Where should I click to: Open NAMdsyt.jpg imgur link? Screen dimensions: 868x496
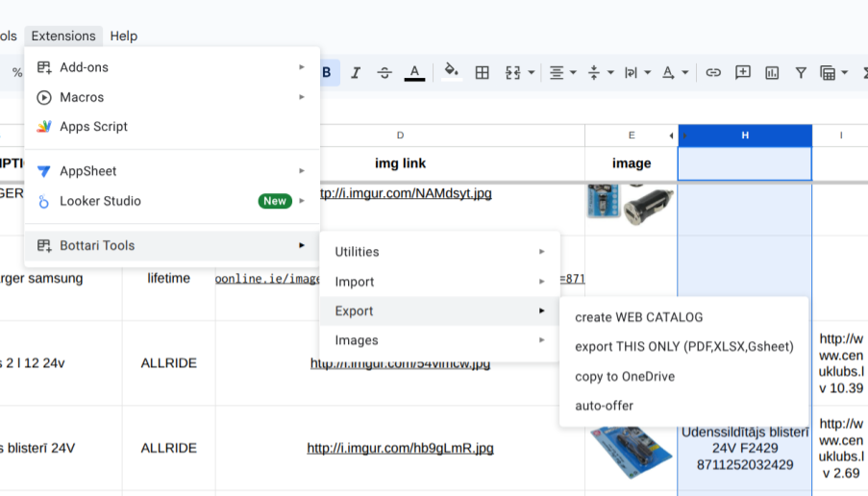(406, 193)
